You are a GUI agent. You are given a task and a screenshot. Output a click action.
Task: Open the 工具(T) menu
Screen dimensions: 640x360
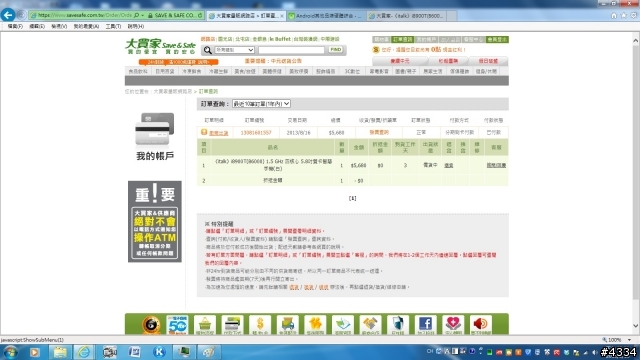click(113, 26)
